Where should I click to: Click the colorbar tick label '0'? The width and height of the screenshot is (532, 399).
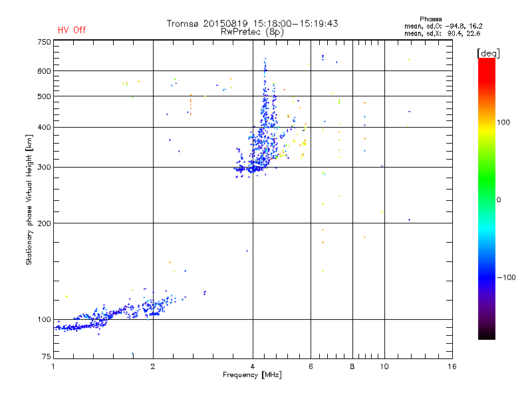[499, 200]
